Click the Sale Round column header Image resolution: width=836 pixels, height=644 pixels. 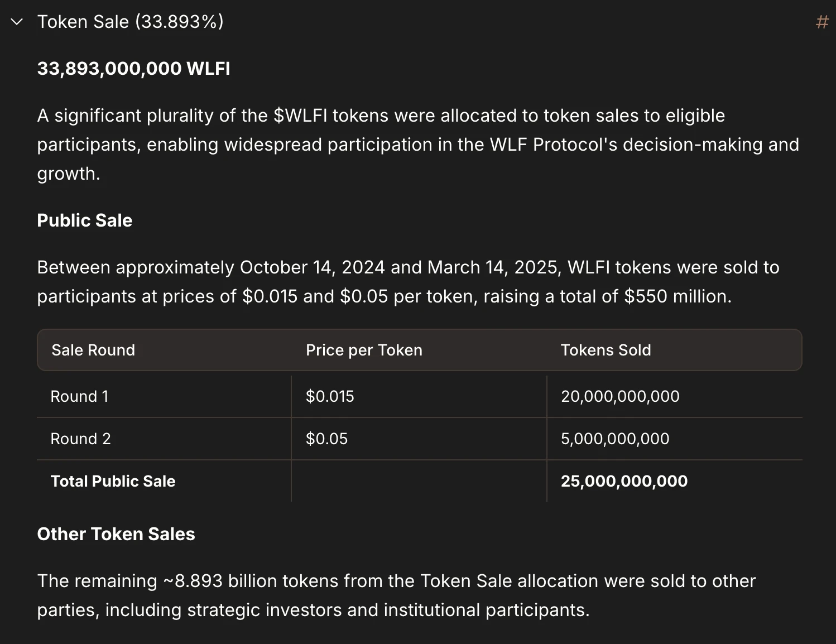93,350
